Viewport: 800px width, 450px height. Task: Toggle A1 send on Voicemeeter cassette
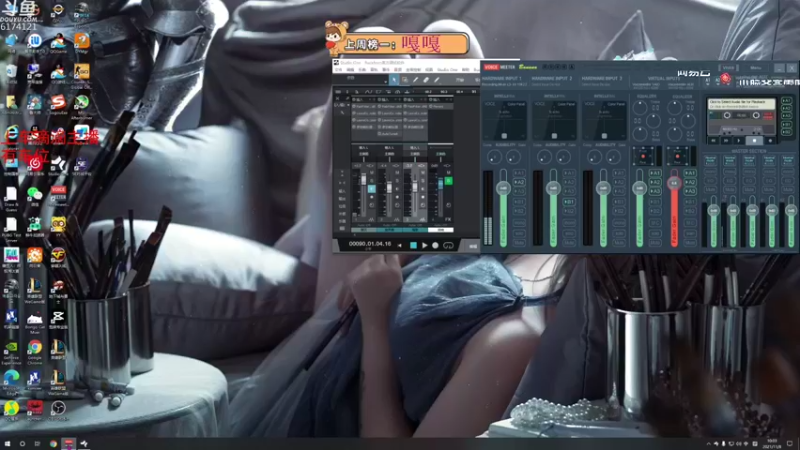[786, 101]
